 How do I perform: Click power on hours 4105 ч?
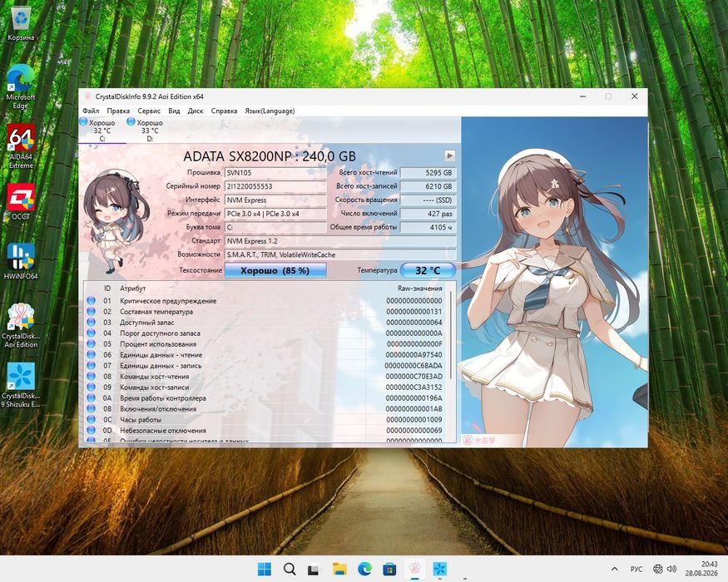[428, 228]
